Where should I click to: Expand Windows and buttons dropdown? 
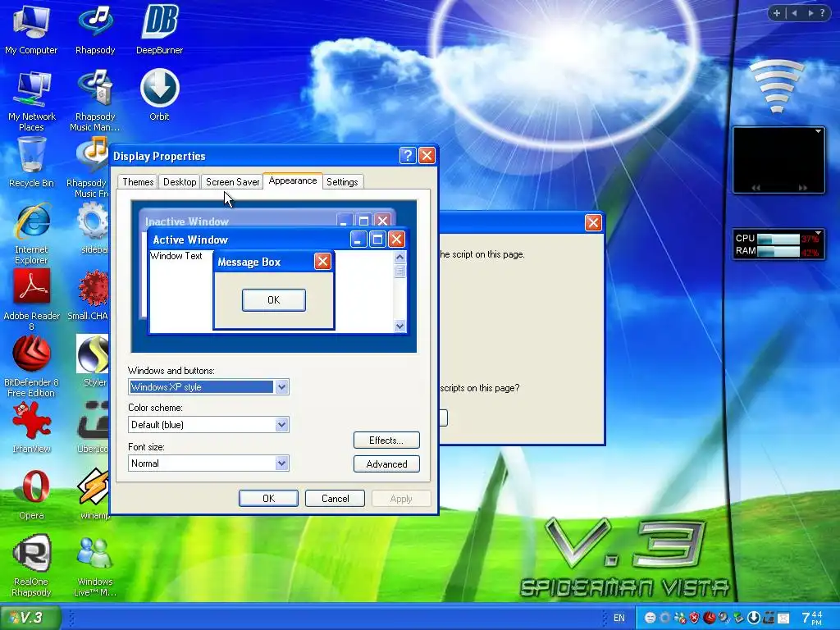coord(282,387)
